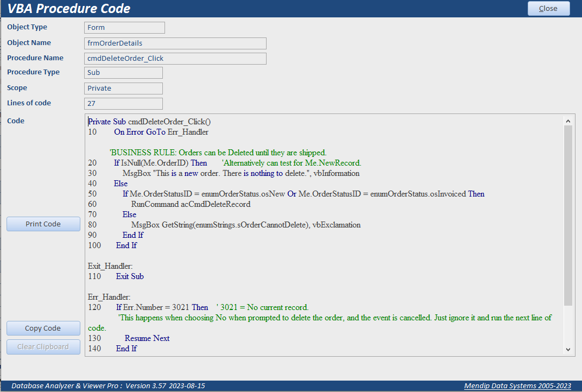Click the Object Type field showing Form
Screen dimensions: 582x392
pos(124,28)
